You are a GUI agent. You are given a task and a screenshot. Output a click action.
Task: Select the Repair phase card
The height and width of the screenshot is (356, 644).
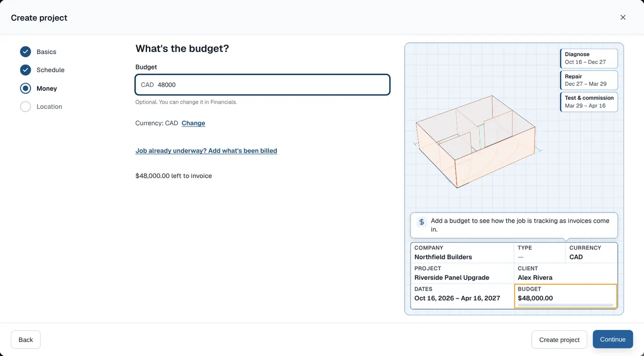click(589, 80)
